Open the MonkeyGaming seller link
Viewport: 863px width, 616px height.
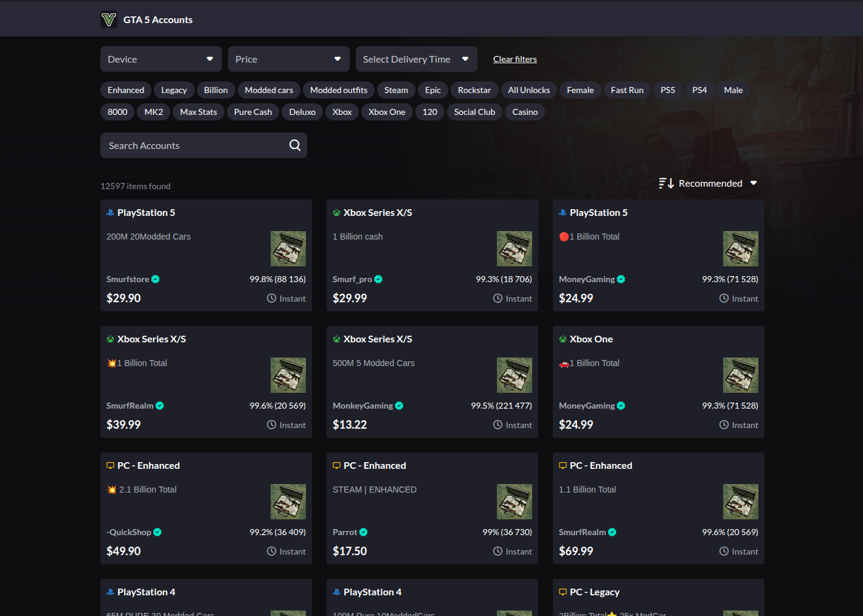(362, 406)
